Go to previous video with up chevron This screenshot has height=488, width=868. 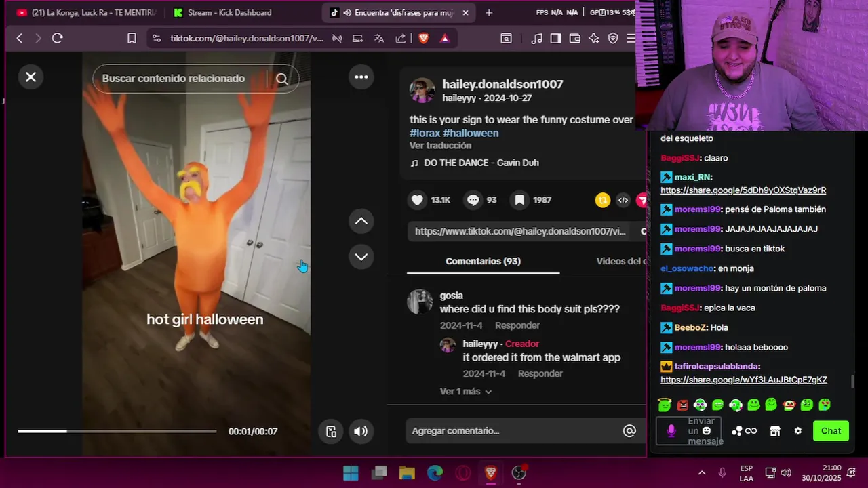point(361,221)
